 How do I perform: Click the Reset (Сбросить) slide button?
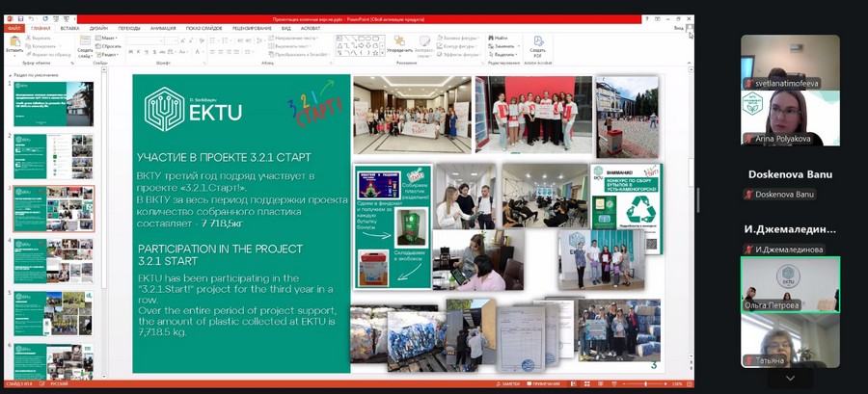(x=110, y=46)
